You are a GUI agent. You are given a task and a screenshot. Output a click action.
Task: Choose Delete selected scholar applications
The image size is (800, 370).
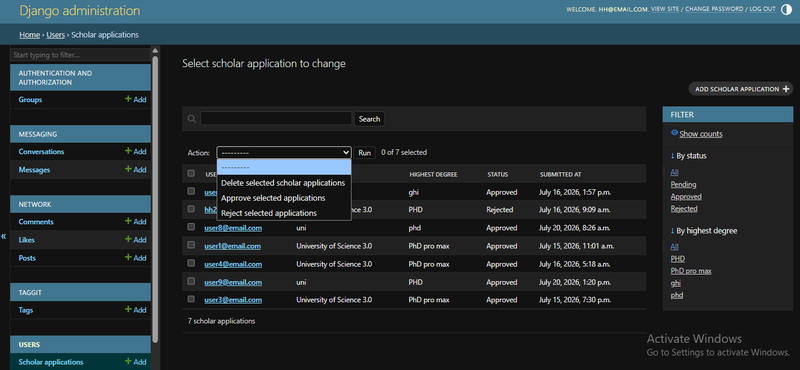click(284, 183)
